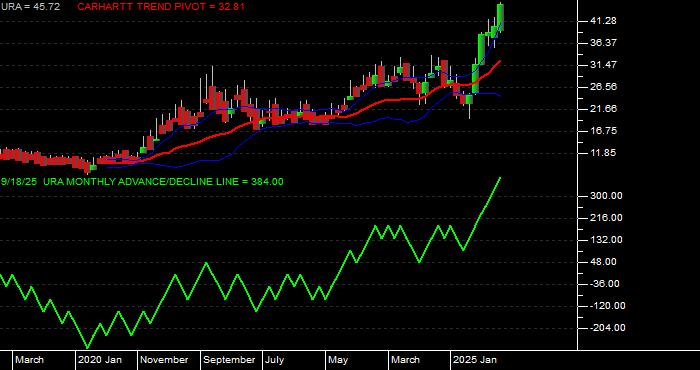This screenshot has width=700, height=370.
Task: Select the September timeline label
Action: pos(229,360)
